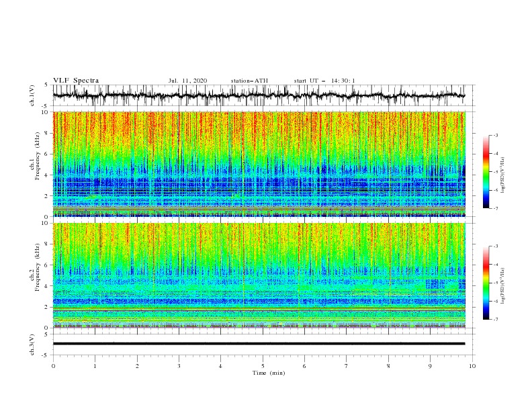Click the ch.2 "Frequency (kHz)" axis label
Image resolution: width=532 pixels, height=411 pixels.
pos(38,267)
